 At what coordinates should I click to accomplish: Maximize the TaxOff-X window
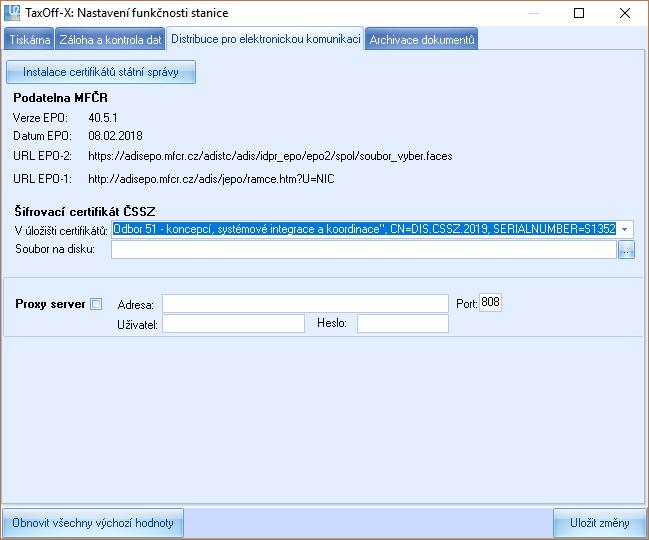(x=579, y=13)
